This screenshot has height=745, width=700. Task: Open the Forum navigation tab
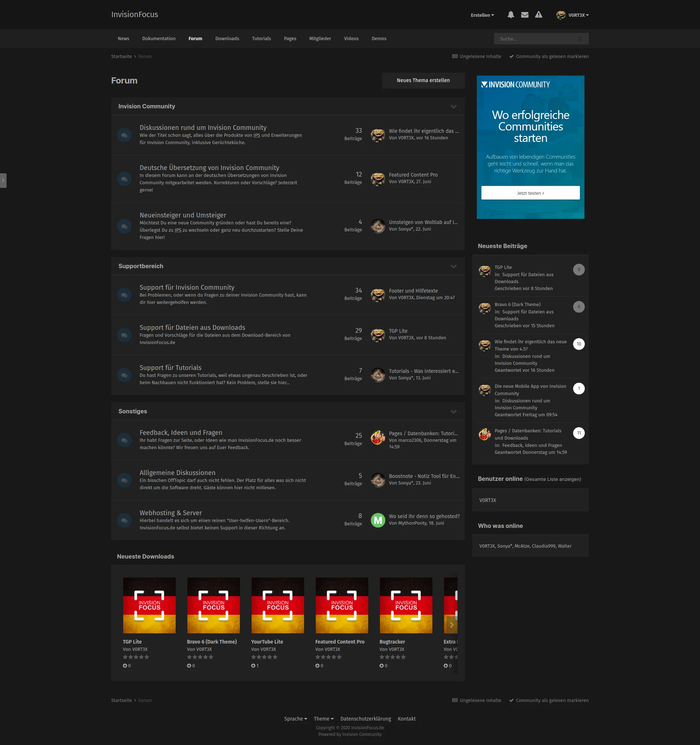[x=195, y=38]
